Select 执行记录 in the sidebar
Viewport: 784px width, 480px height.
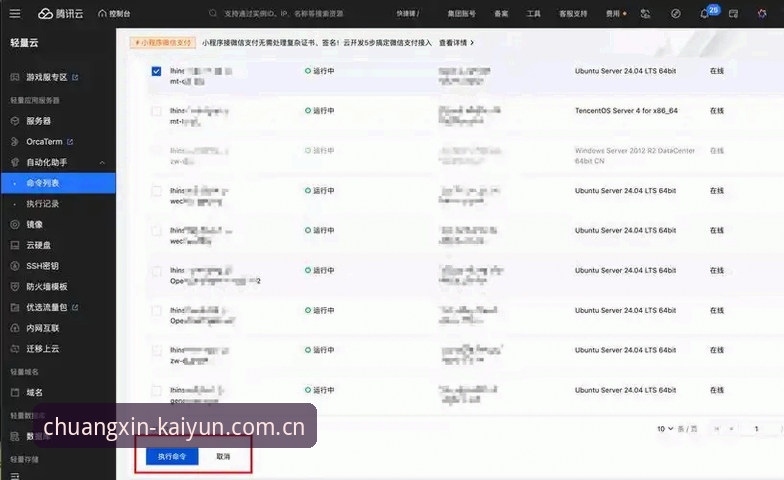click(42, 204)
